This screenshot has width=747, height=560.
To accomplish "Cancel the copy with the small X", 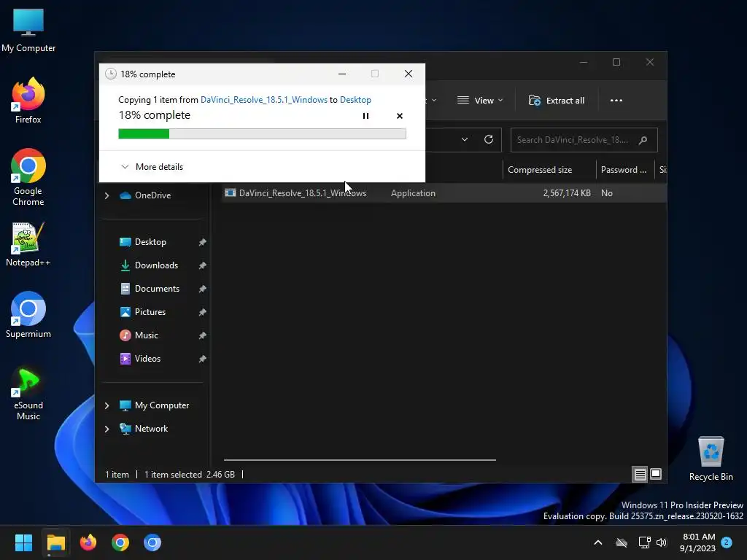I will (400, 116).
